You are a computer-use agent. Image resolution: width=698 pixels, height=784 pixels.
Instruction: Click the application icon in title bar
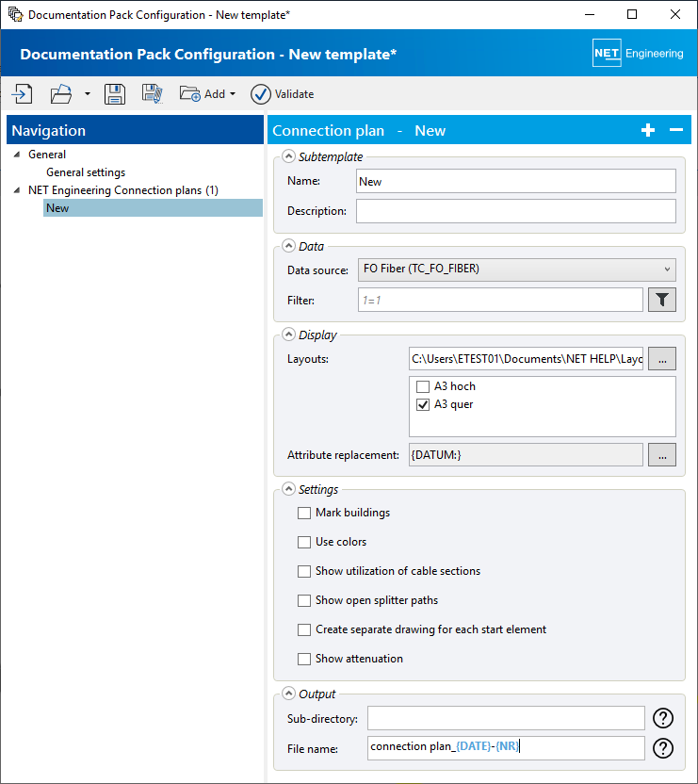click(15, 14)
